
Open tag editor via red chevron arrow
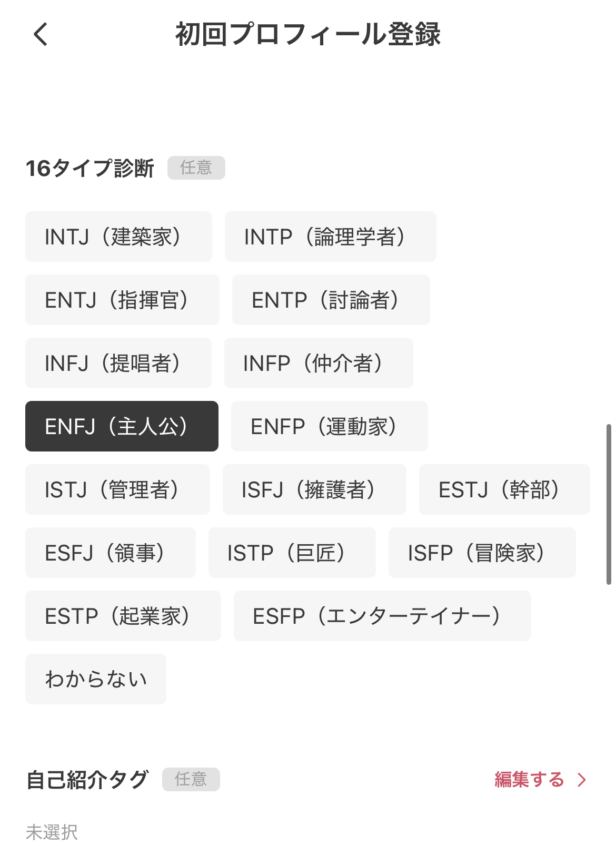tap(582, 780)
